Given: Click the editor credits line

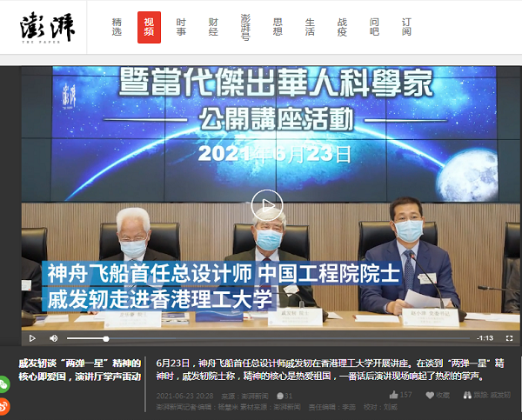Looking at the screenshot, I should pos(277,407).
